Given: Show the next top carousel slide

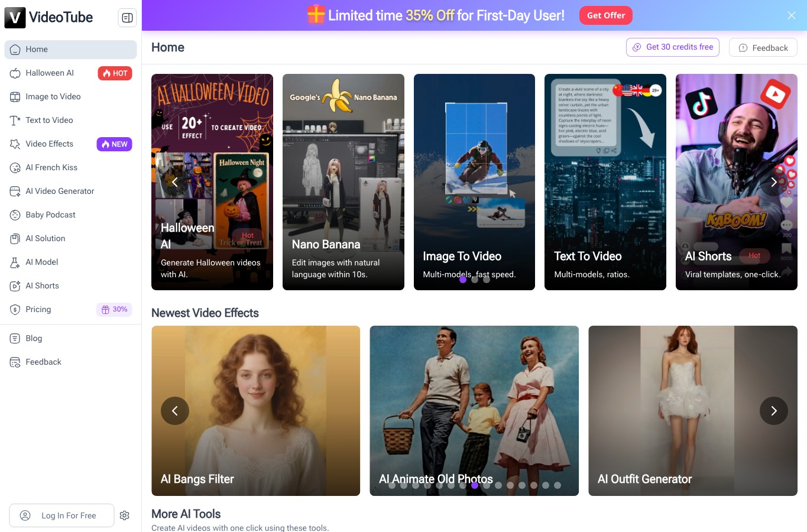Looking at the screenshot, I should (774, 182).
